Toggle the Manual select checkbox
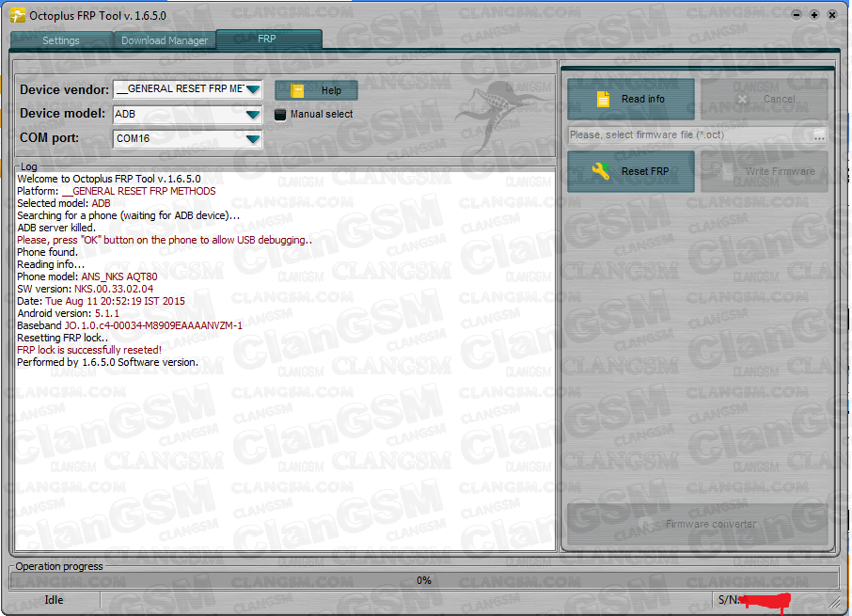 click(280, 115)
